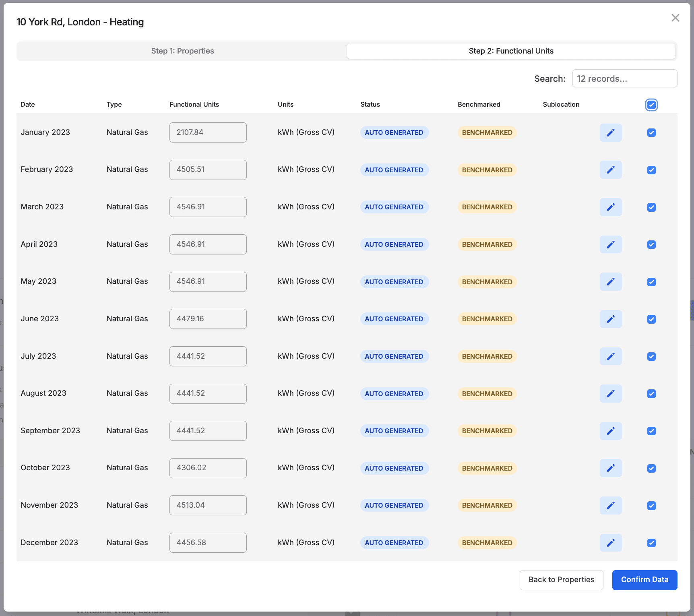The width and height of the screenshot is (694, 616).
Task: Open edit for May 2023 record
Action: point(610,282)
